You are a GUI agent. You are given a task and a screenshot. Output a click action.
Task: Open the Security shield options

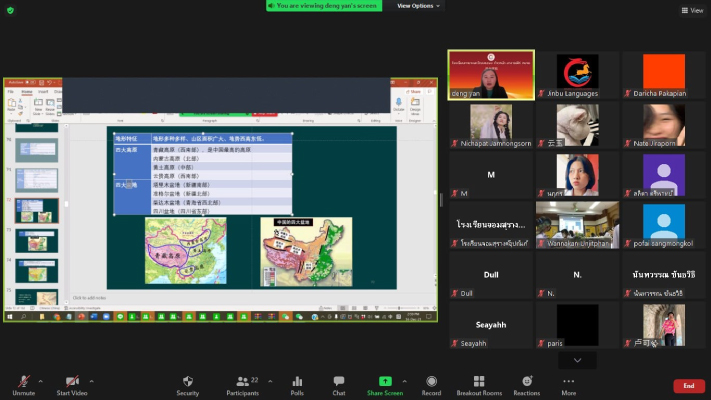[188, 384]
